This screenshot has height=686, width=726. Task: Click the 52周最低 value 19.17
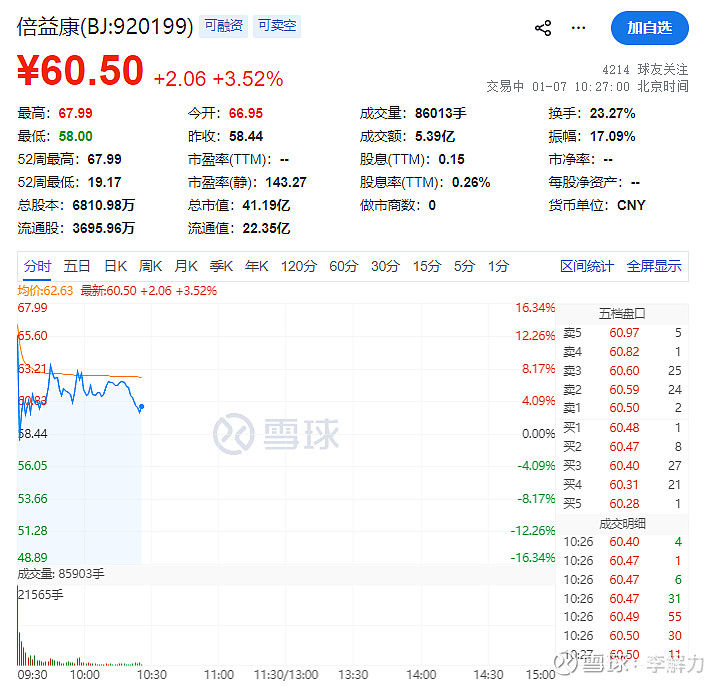(x=105, y=182)
